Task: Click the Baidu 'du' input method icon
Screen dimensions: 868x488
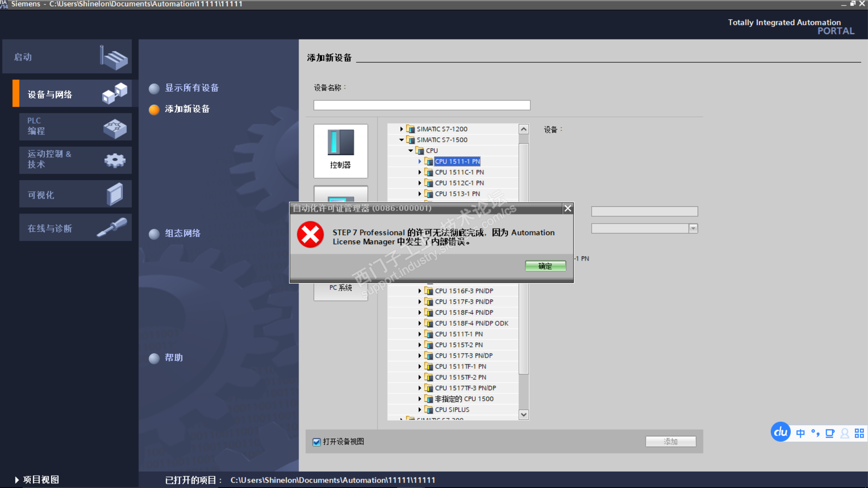Action: (x=781, y=432)
